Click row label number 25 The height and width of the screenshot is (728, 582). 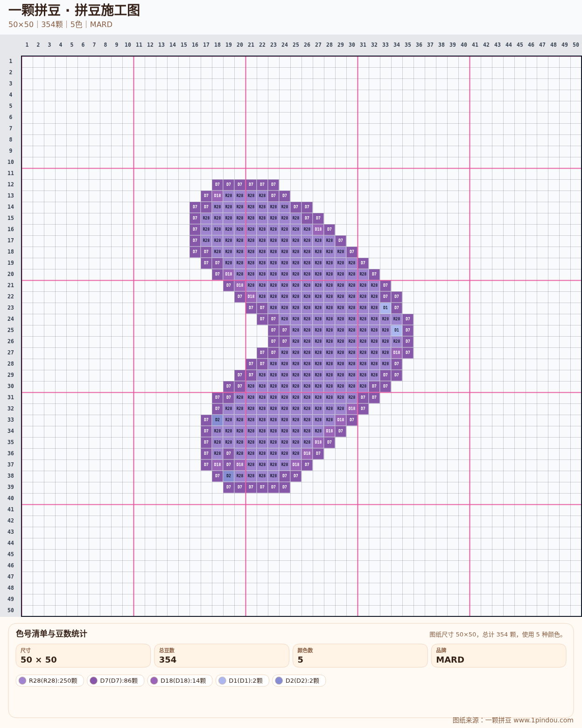(x=11, y=330)
